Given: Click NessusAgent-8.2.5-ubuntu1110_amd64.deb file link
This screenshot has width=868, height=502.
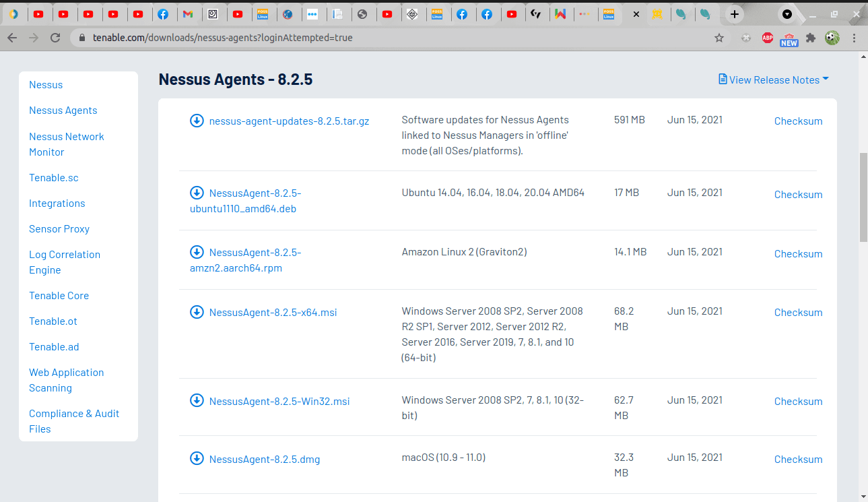Looking at the screenshot, I should pyautogui.click(x=246, y=201).
